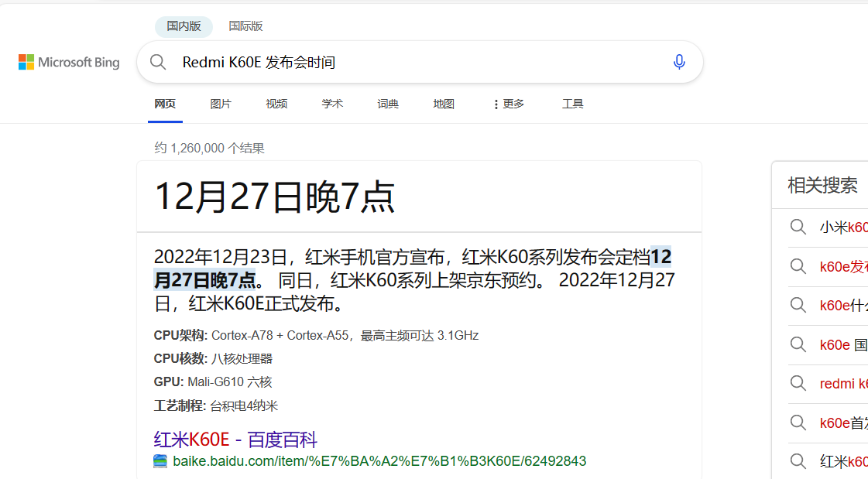
Task: Select the 图片 images tab
Action: point(221,104)
